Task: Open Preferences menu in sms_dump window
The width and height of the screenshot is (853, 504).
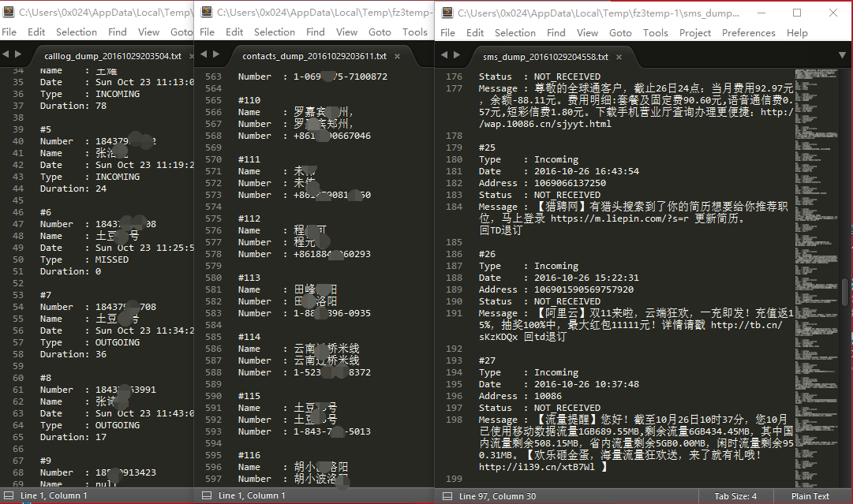Action: [749, 32]
